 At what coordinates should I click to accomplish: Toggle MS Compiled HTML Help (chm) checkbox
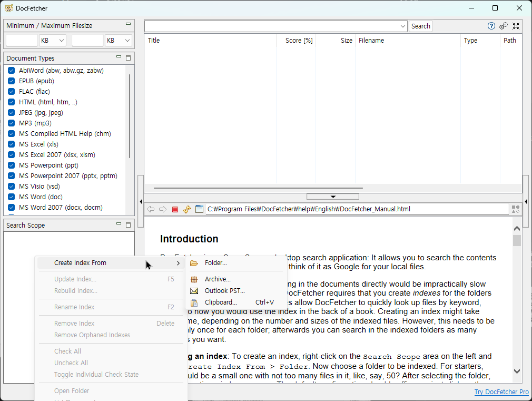coord(11,134)
